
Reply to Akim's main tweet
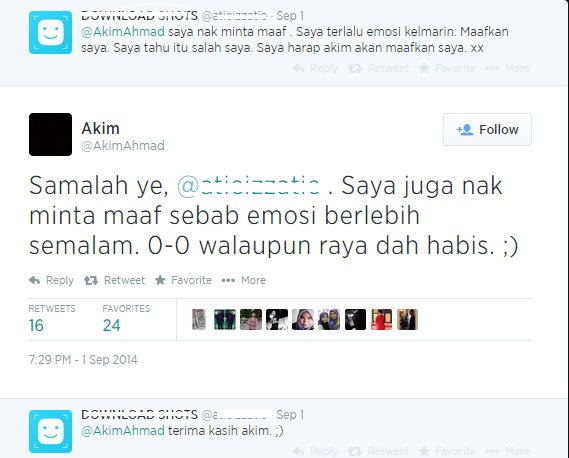(x=51, y=280)
